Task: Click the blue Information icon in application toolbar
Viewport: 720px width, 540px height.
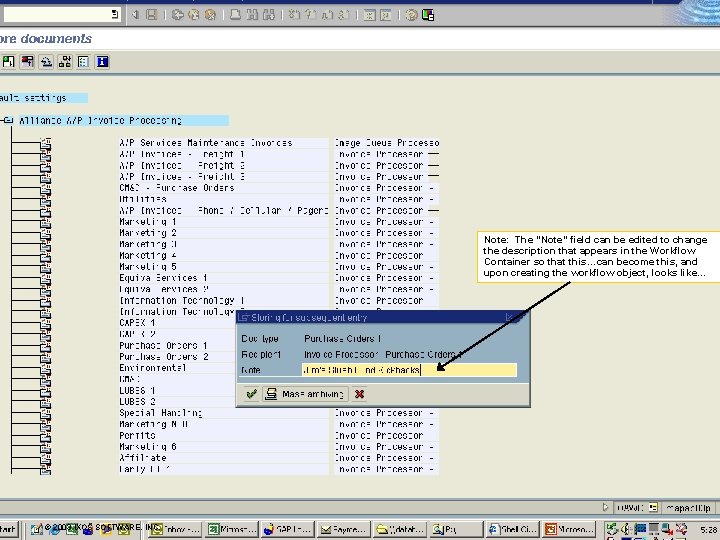Action: (x=102, y=62)
